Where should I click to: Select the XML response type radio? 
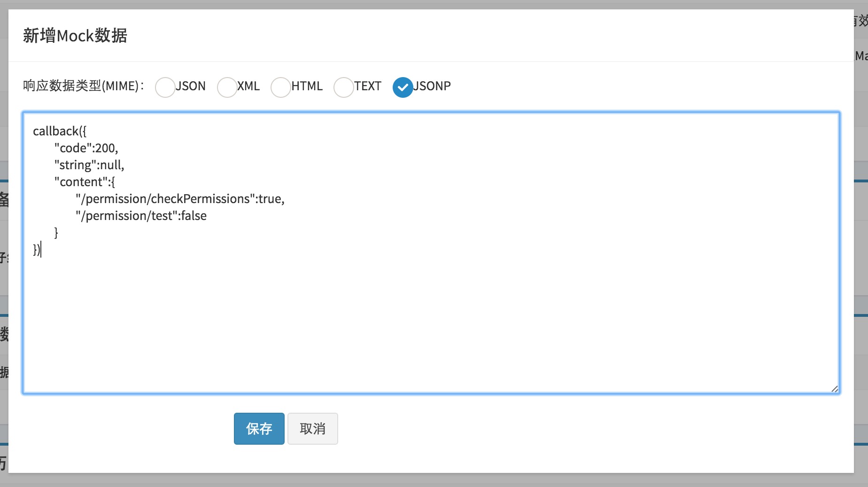pos(227,87)
